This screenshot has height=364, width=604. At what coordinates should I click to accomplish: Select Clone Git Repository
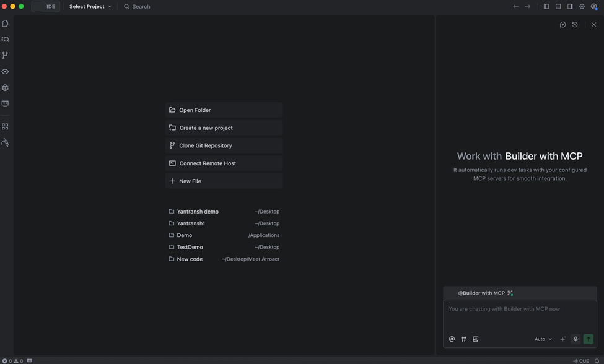click(224, 145)
